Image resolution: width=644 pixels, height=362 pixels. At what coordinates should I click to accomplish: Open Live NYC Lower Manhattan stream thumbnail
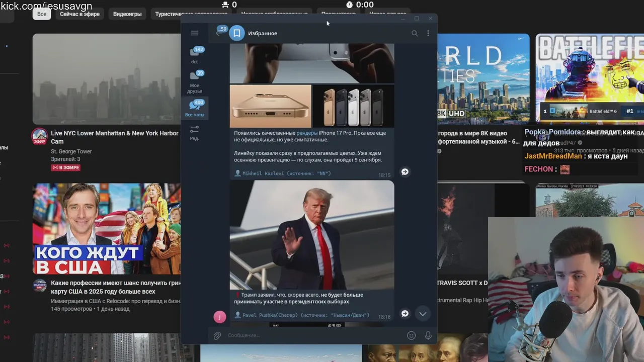coord(107,79)
